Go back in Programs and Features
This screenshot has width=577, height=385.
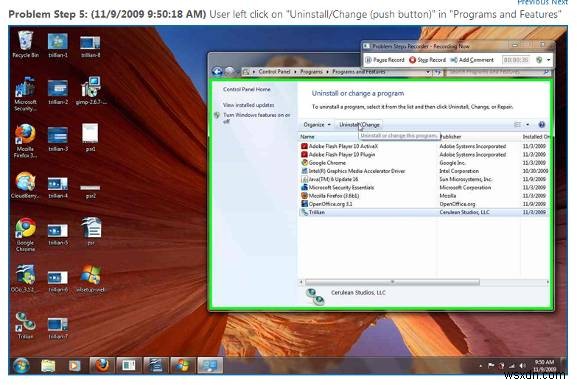(217, 71)
